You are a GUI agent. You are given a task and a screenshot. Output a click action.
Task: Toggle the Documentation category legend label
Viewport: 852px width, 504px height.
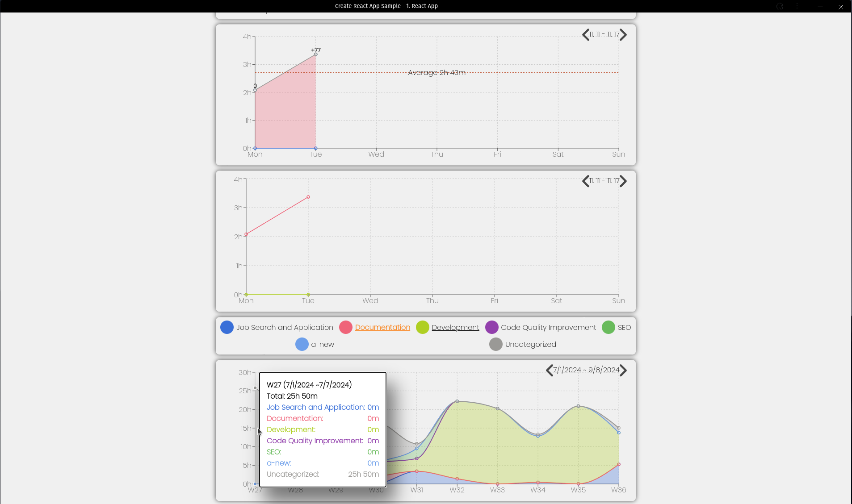point(382,327)
